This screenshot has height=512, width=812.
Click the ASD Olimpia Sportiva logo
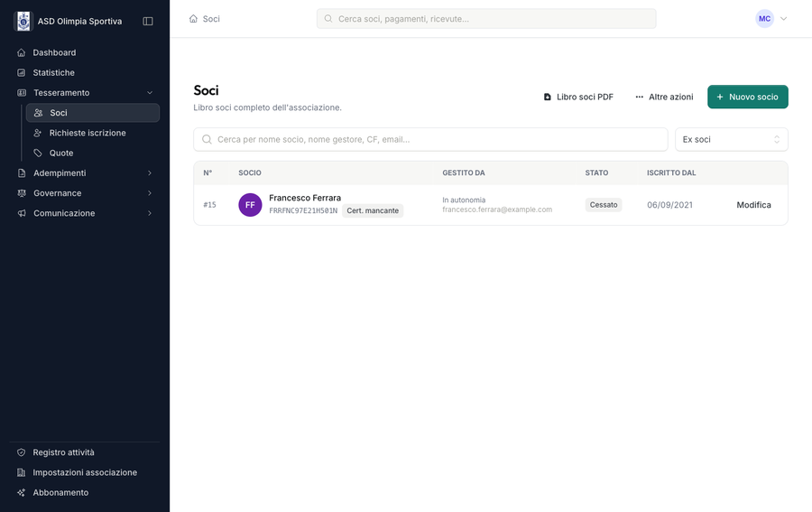click(x=23, y=21)
